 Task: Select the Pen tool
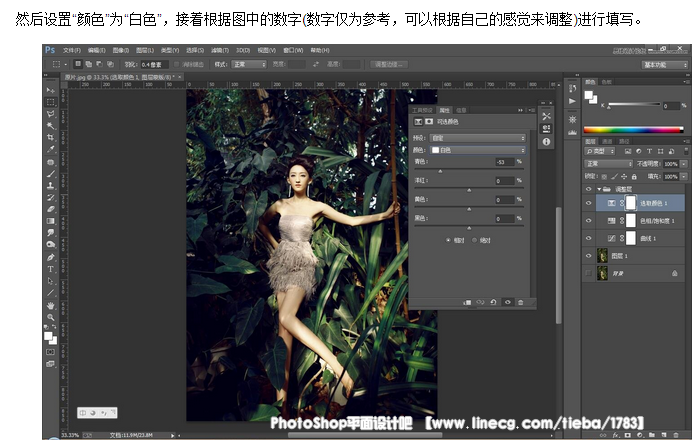(x=50, y=257)
